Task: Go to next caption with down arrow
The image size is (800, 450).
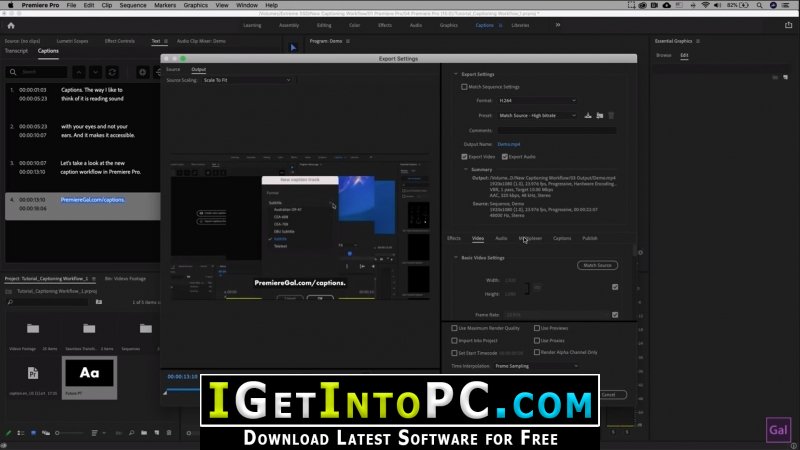Action: 95,72
